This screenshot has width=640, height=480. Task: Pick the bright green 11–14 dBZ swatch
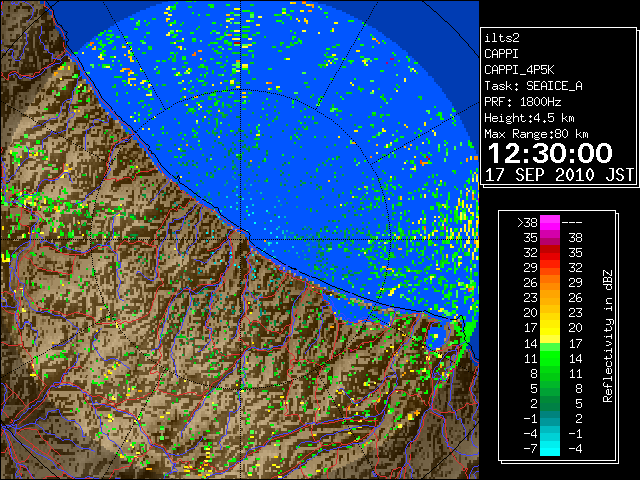[x=550, y=358]
